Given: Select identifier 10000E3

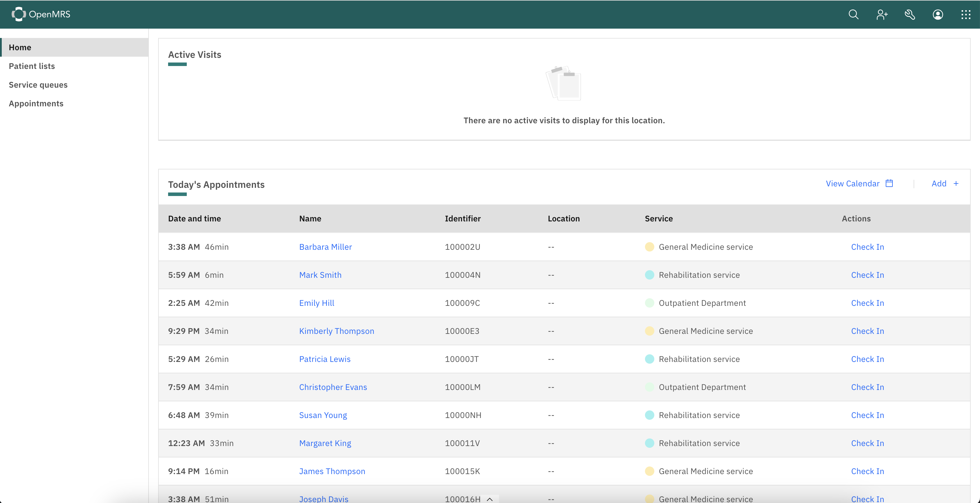Looking at the screenshot, I should coord(462,331).
